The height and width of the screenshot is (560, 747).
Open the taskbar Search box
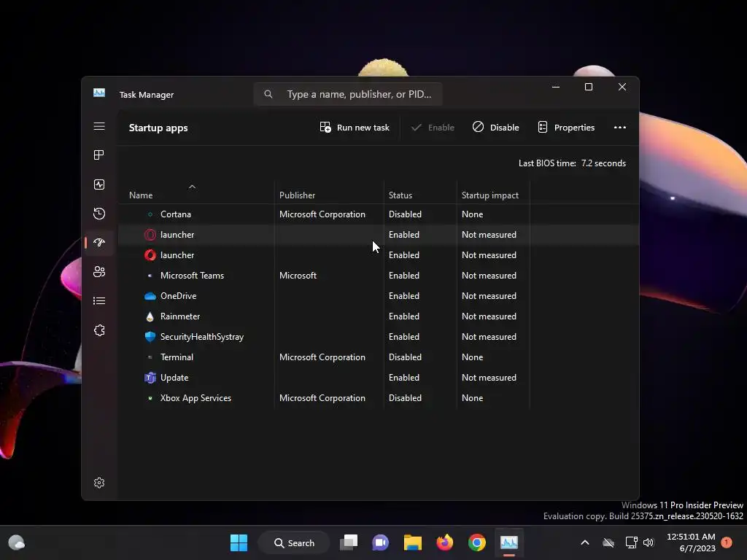click(x=294, y=542)
